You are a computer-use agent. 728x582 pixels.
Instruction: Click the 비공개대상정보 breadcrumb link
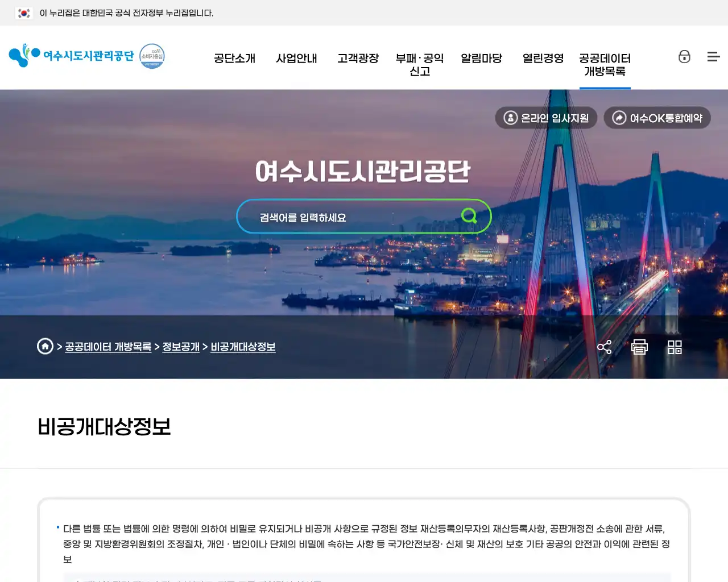pos(243,347)
